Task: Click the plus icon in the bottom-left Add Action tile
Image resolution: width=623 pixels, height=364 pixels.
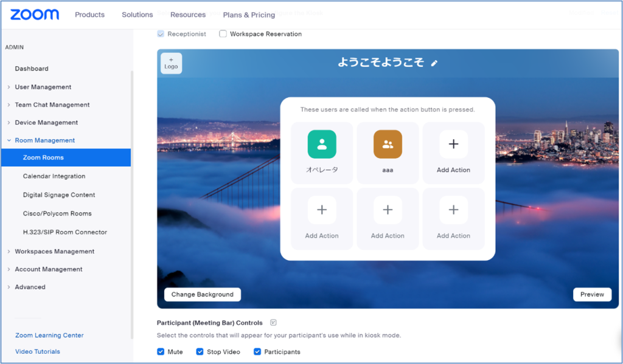Action: click(322, 210)
